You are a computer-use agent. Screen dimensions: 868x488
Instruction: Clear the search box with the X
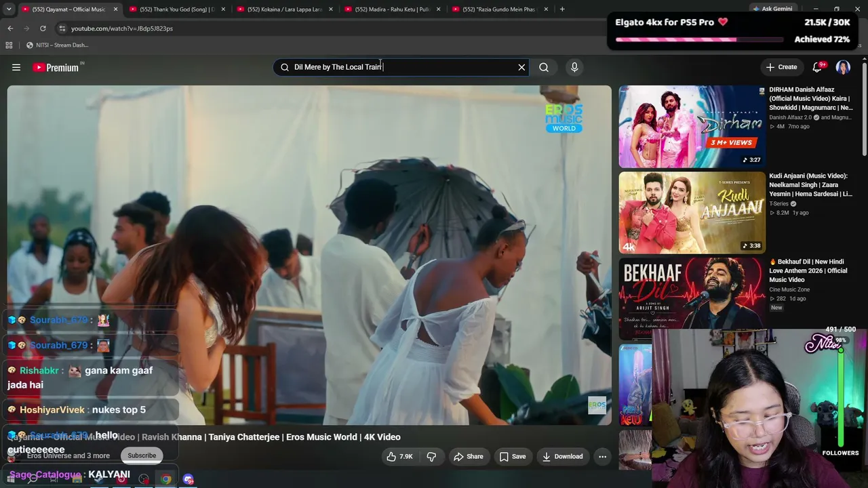521,67
